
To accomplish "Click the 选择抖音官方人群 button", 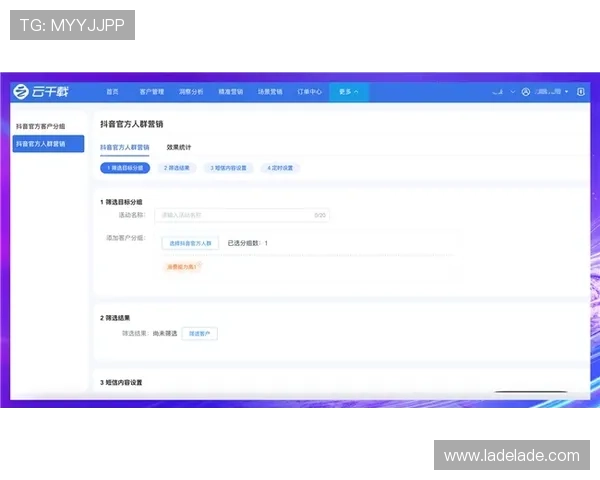I will pyautogui.click(x=190, y=243).
